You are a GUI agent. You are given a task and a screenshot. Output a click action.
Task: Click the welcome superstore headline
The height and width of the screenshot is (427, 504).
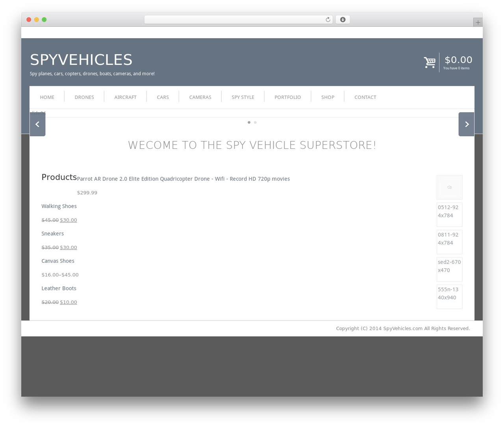click(x=252, y=145)
